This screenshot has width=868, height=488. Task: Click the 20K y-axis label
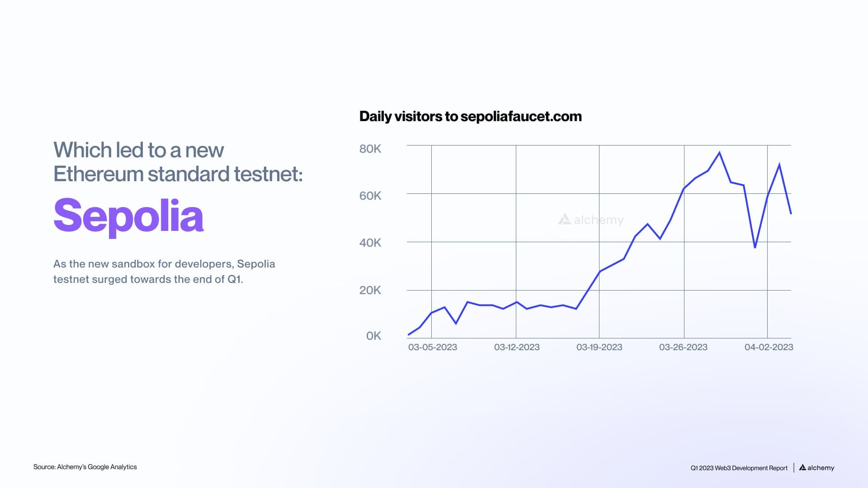pos(370,290)
